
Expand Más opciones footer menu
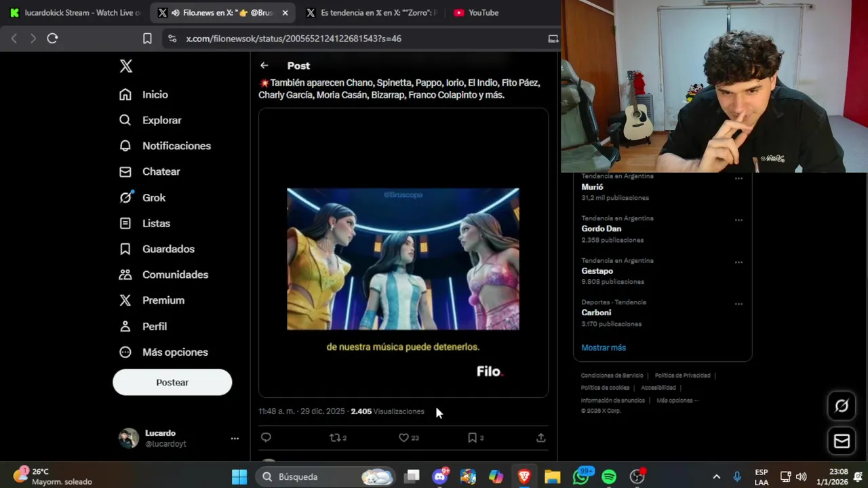(677, 401)
